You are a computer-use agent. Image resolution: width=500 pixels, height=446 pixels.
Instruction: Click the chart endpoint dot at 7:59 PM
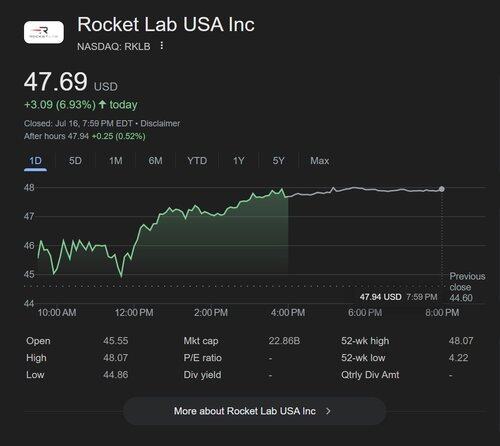tap(442, 189)
